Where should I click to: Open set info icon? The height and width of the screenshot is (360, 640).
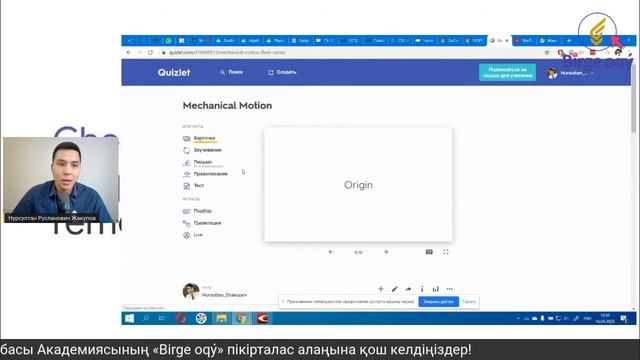pos(422,289)
